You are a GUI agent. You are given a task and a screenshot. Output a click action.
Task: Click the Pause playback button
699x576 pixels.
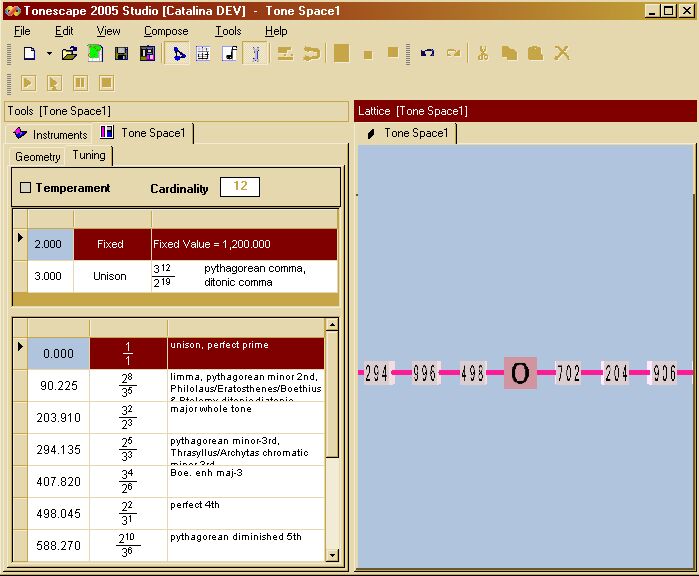coord(80,83)
